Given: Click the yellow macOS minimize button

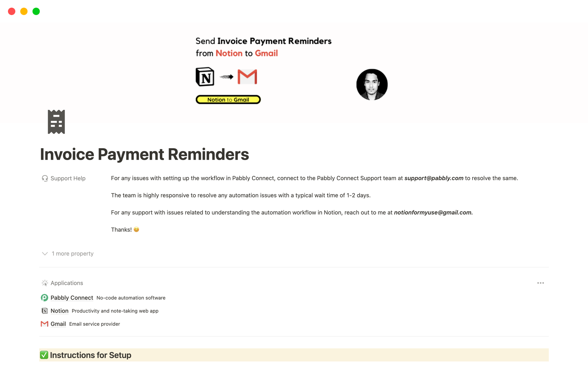Looking at the screenshot, I should coord(24,11).
